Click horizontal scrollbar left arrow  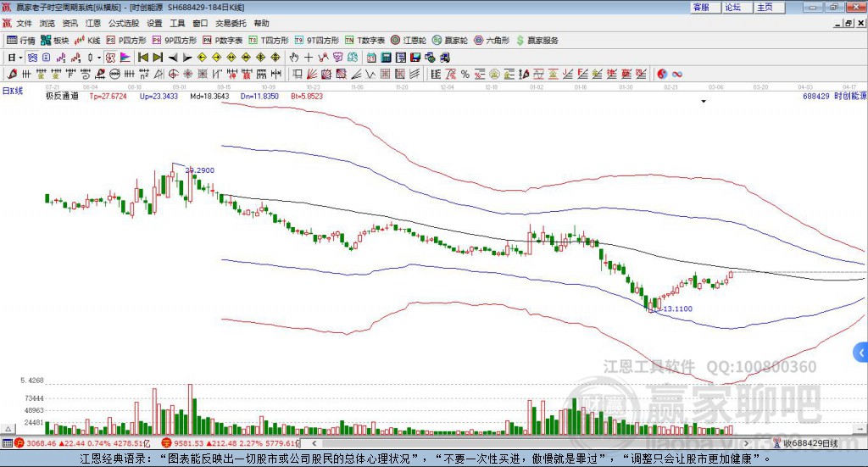pyautogui.click(x=314, y=443)
